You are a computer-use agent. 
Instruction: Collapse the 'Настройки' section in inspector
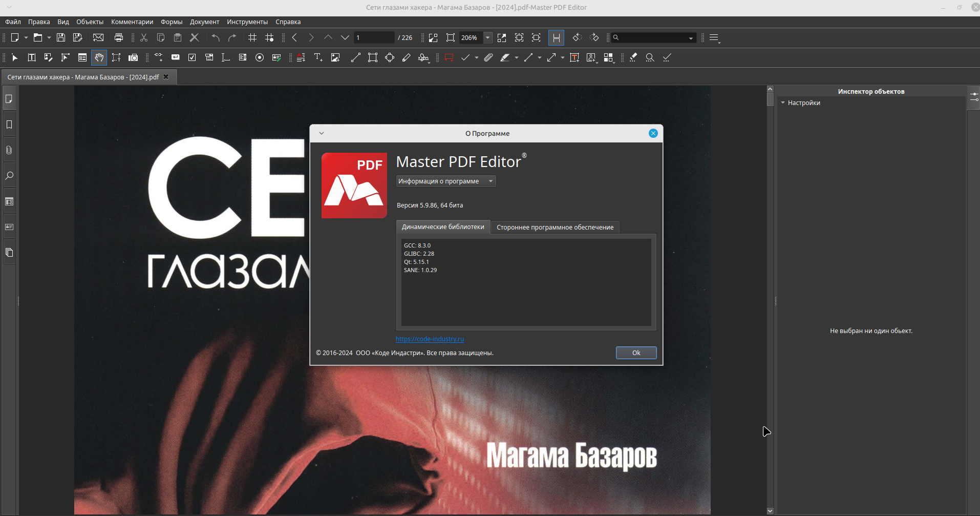tap(783, 103)
